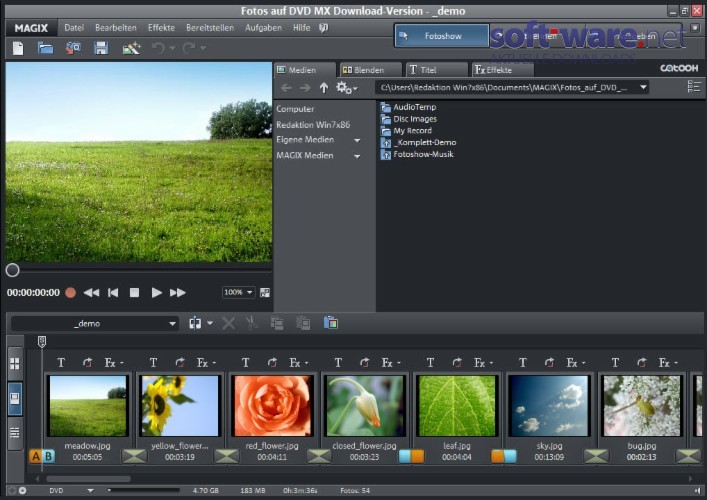Click the scissors cut icon
The height and width of the screenshot is (500, 707).
[x=252, y=323]
